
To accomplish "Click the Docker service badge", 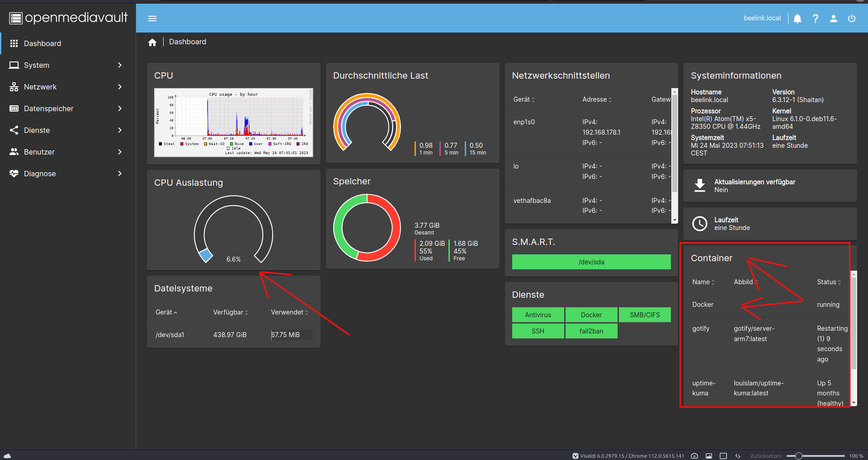I will [591, 315].
